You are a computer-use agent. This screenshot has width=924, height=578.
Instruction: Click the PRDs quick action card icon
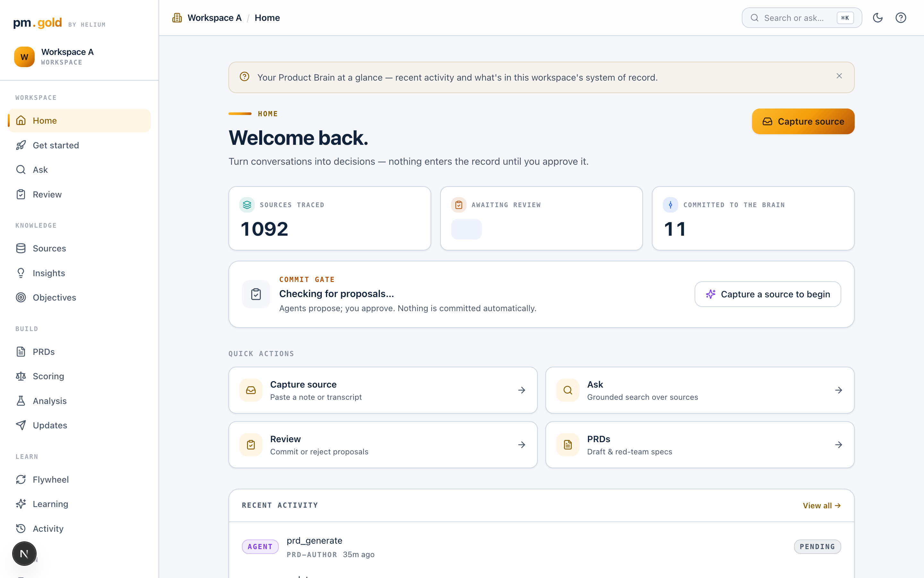(568, 445)
